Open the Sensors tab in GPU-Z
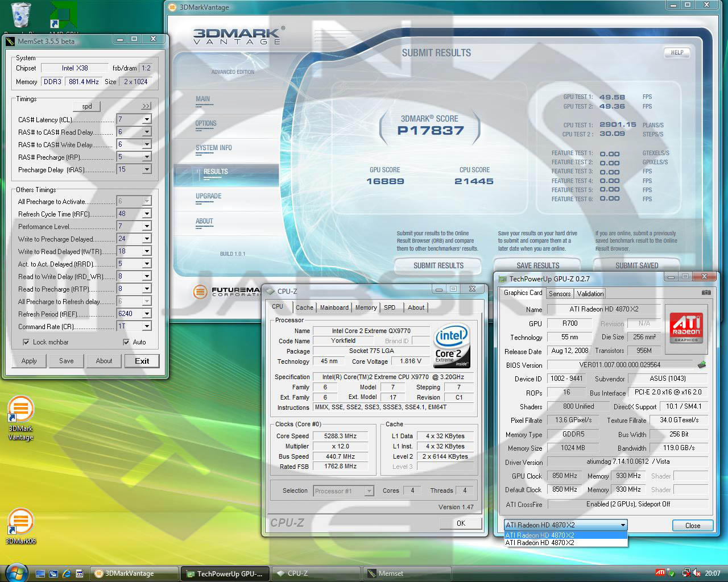728x582 pixels. pyautogui.click(x=559, y=294)
